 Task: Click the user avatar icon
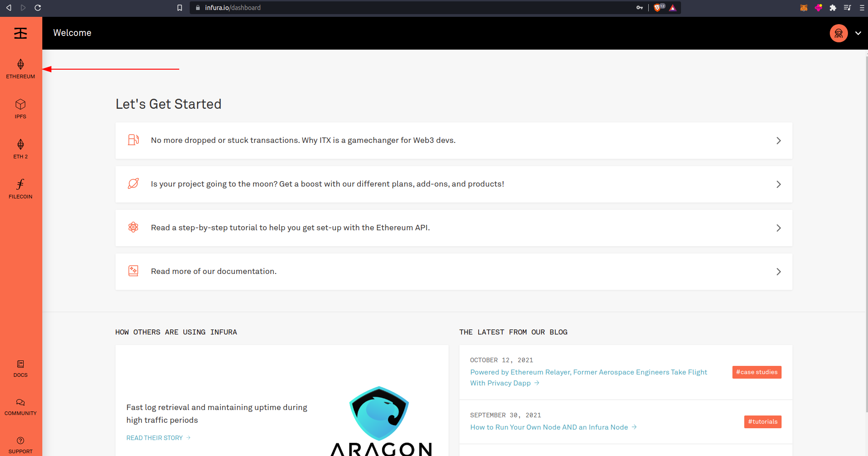click(838, 33)
